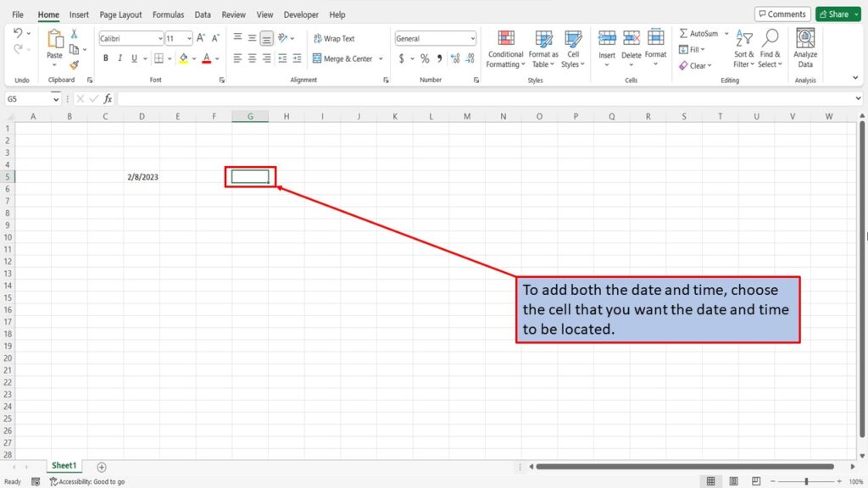Launch the Analyze Data pane

(x=804, y=49)
